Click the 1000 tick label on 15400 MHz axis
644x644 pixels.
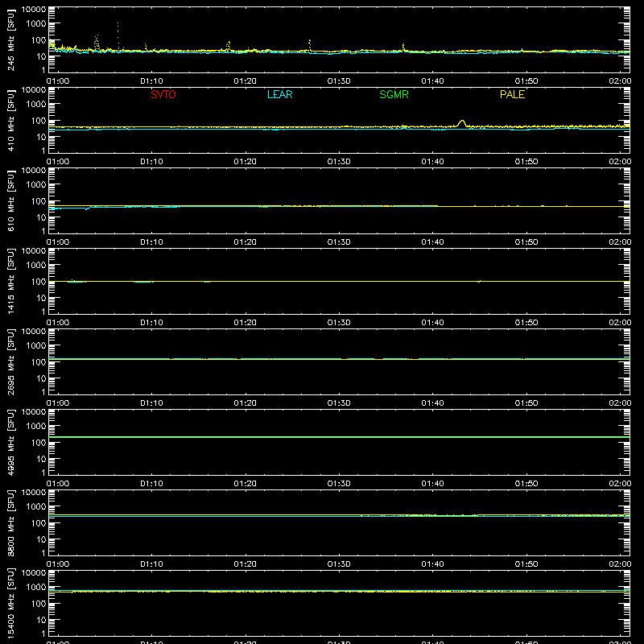pyautogui.click(x=36, y=588)
